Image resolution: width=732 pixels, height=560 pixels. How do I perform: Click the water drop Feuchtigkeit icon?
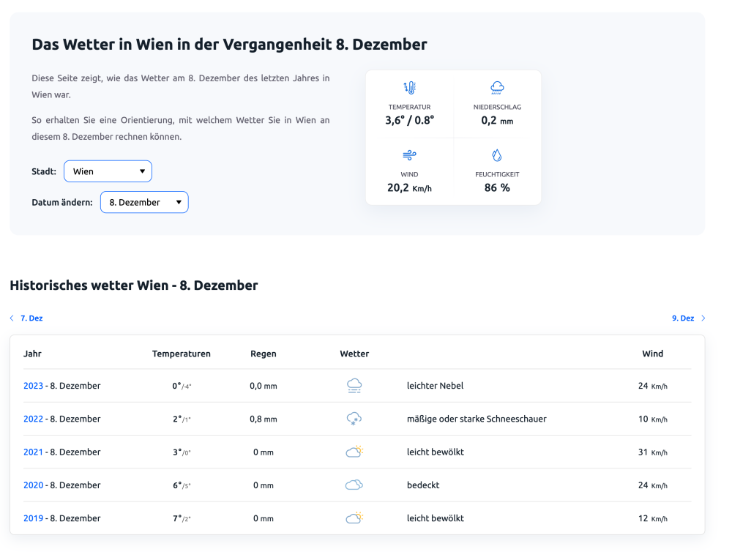click(x=497, y=155)
